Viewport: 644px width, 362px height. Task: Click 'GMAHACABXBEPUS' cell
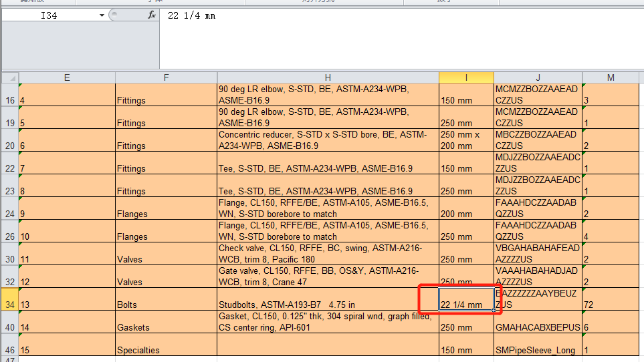[x=538, y=322]
